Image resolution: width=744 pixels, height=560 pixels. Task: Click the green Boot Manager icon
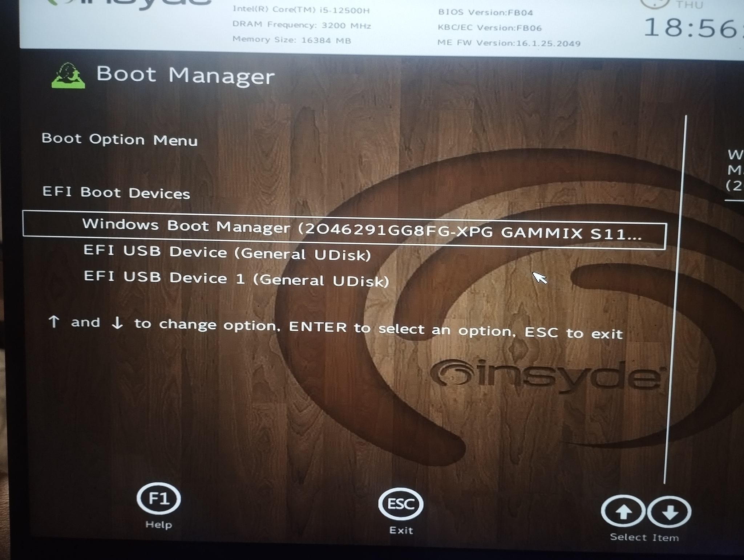[68, 76]
